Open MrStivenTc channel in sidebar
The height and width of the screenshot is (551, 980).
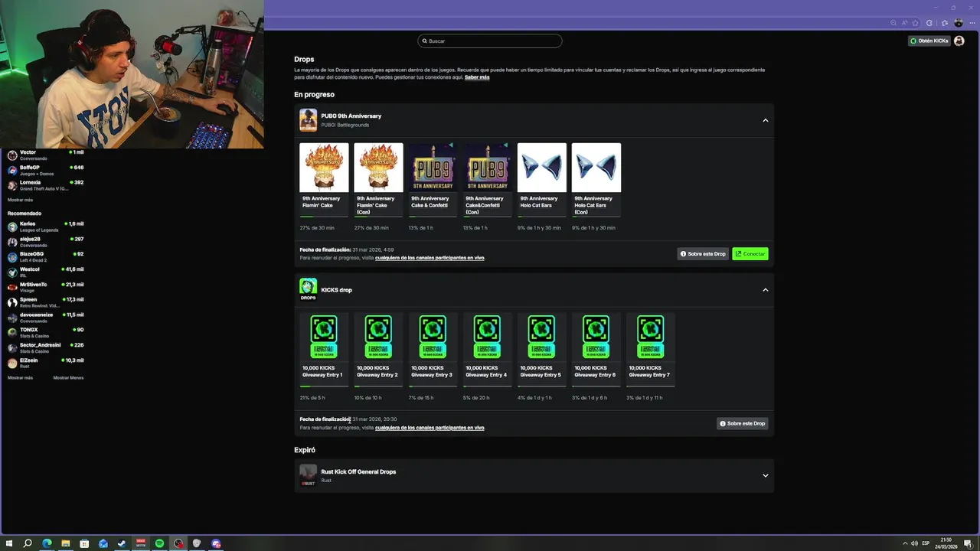46,287
